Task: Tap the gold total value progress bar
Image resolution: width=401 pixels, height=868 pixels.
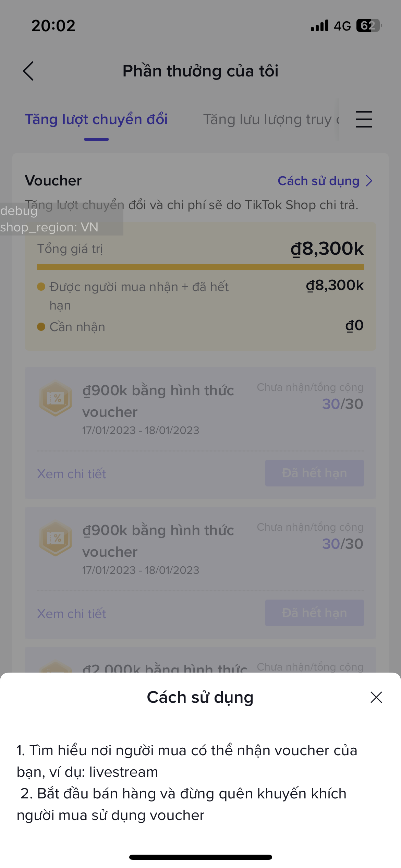Action: click(x=200, y=267)
